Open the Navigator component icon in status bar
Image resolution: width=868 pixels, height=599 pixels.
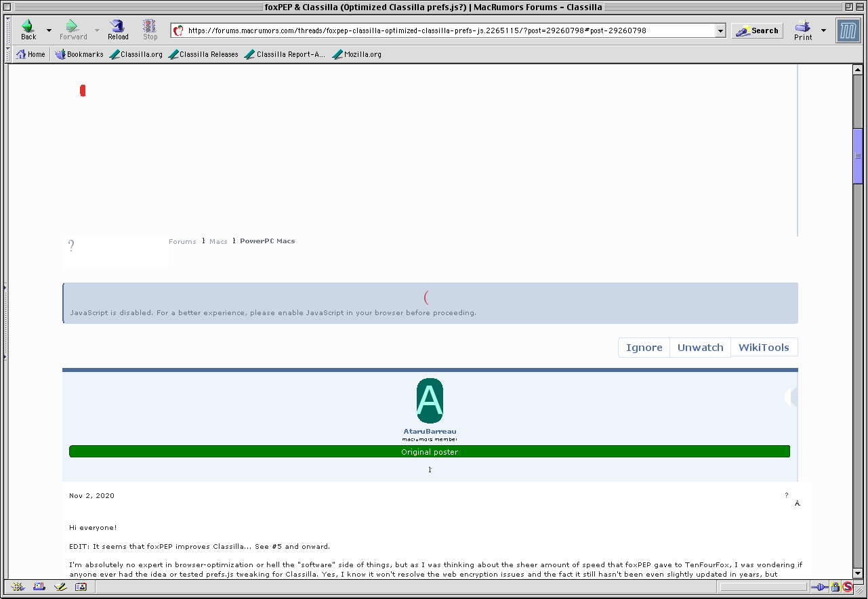coord(18,587)
